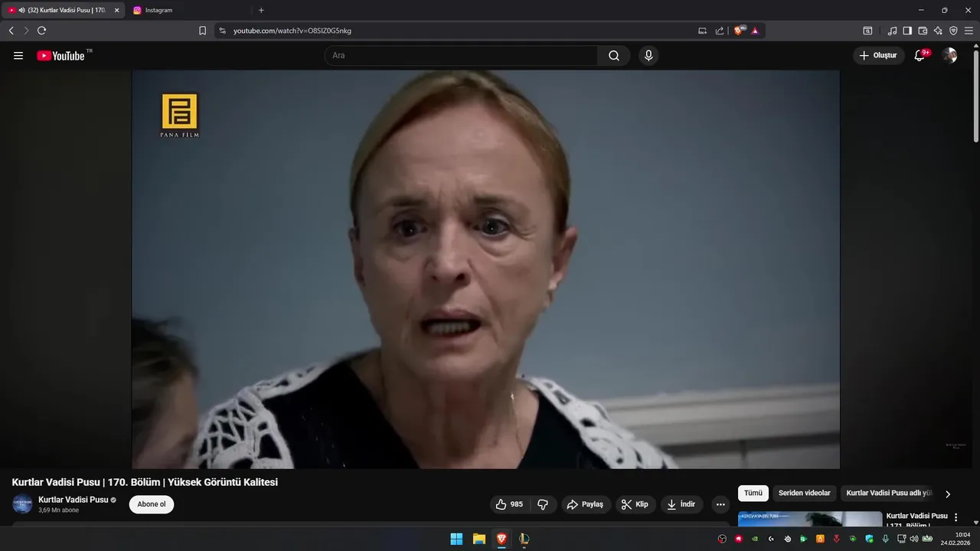Screen dimensions: 980x551
Task: Open File Explorer from the taskbar
Action: tap(479, 539)
